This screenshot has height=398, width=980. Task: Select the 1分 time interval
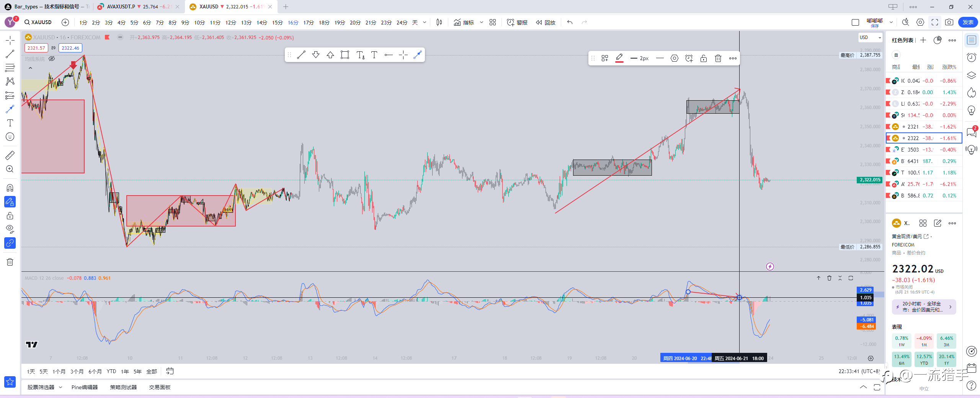tap(83, 23)
